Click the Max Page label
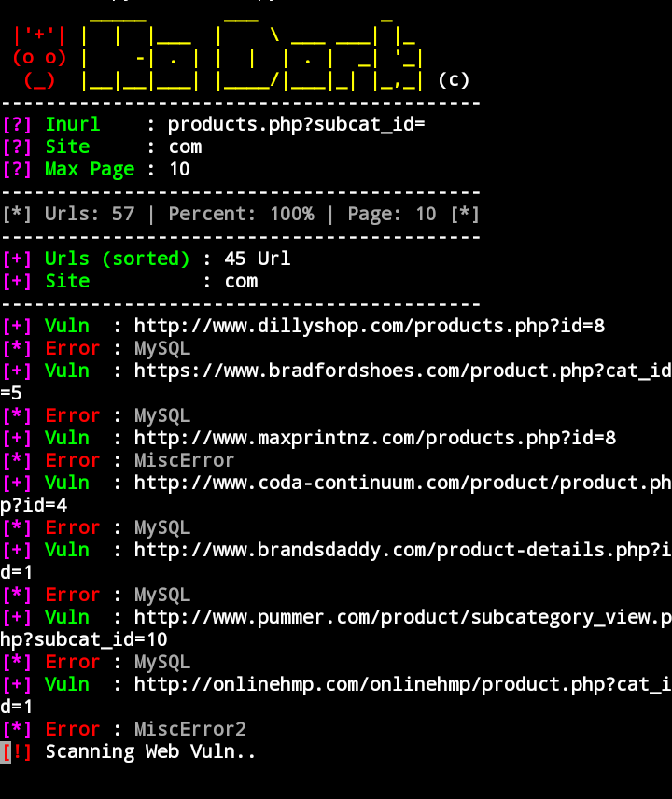This screenshot has width=672, height=799. [90, 169]
